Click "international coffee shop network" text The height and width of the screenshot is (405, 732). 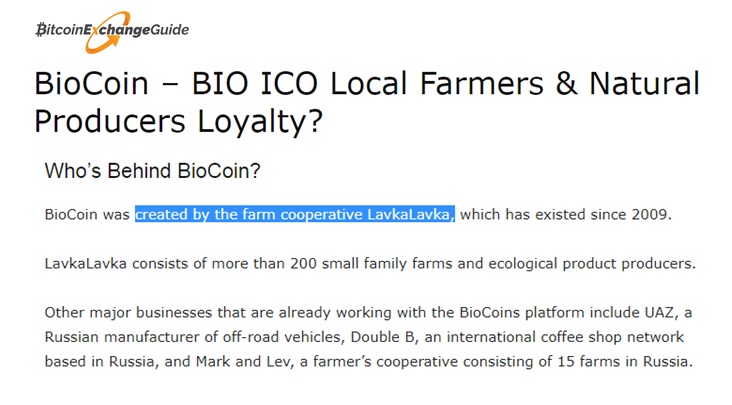pyautogui.click(x=565, y=337)
